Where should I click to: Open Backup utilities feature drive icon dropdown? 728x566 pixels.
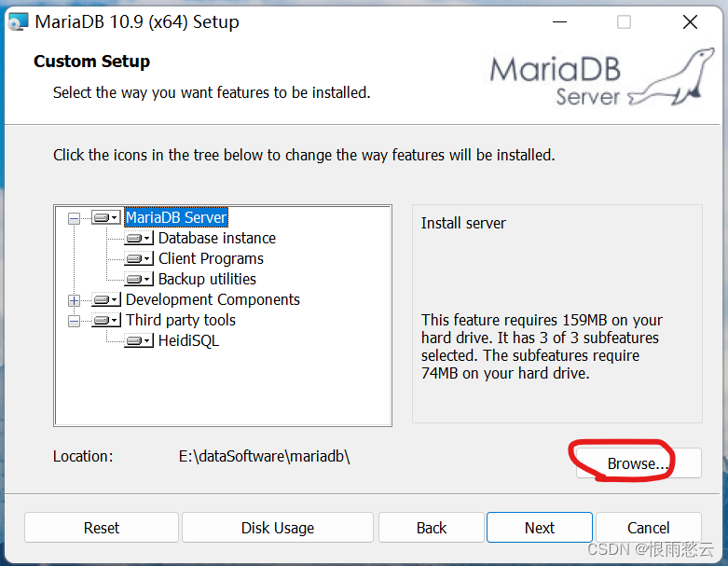point(139,279)
